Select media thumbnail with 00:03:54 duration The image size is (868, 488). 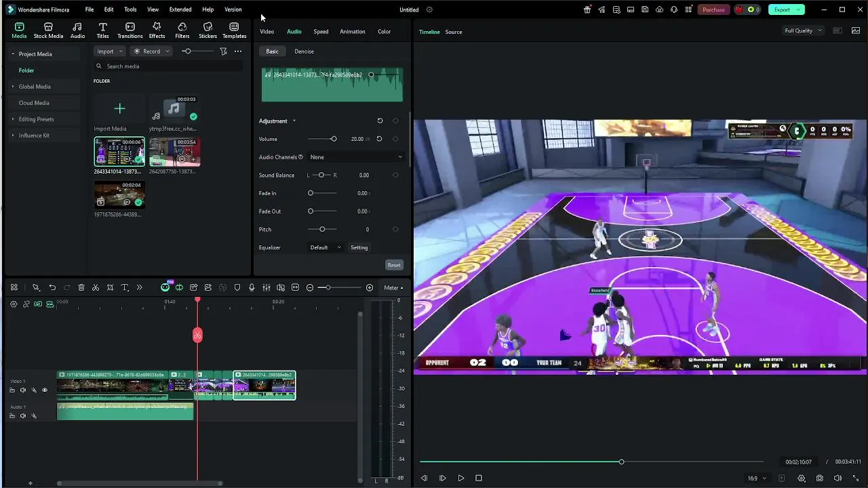(x=174, y=152)
